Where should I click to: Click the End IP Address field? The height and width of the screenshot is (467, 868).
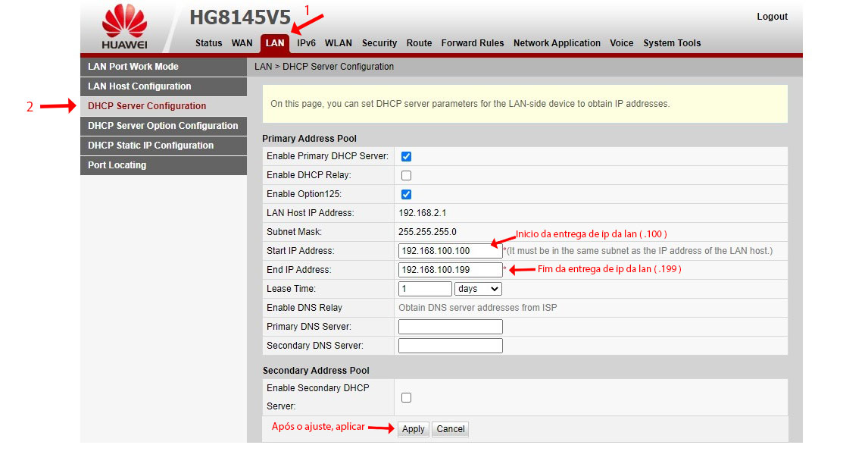point(450,270)
